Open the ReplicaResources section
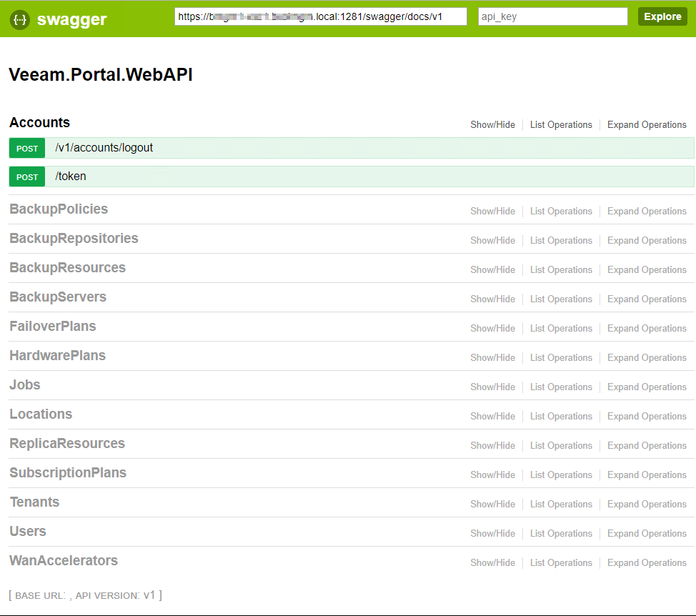The image size is (696, 616). tap(67, 443)
